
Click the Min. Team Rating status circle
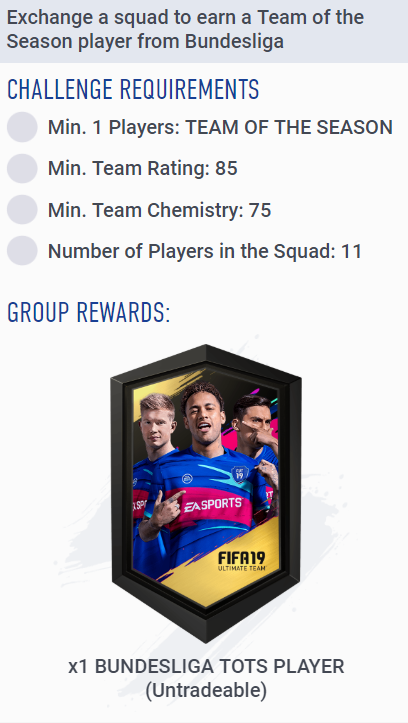tap(22, 169)
